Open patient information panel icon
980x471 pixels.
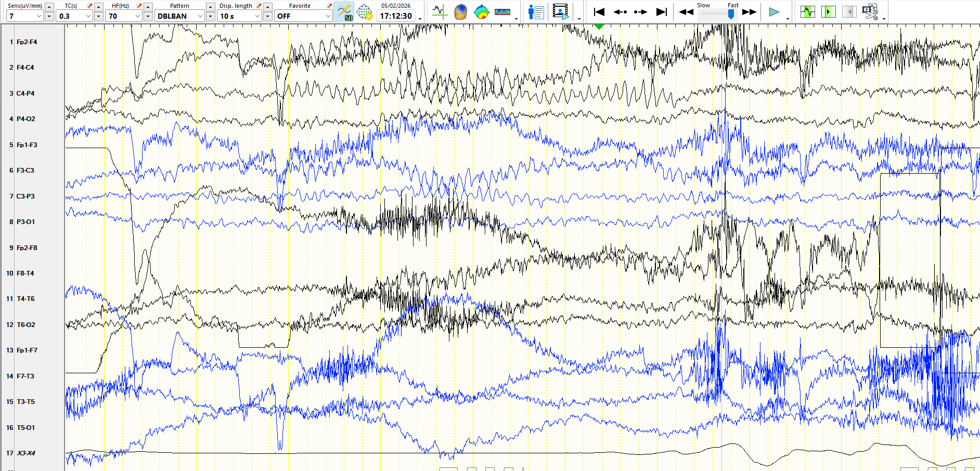[x=536, y=11]
